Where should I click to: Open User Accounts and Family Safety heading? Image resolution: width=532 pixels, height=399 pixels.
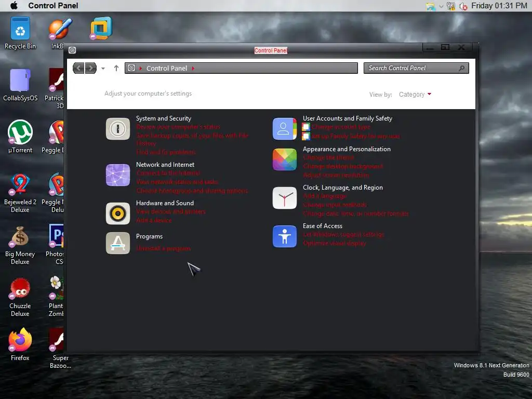coord(348,118)
